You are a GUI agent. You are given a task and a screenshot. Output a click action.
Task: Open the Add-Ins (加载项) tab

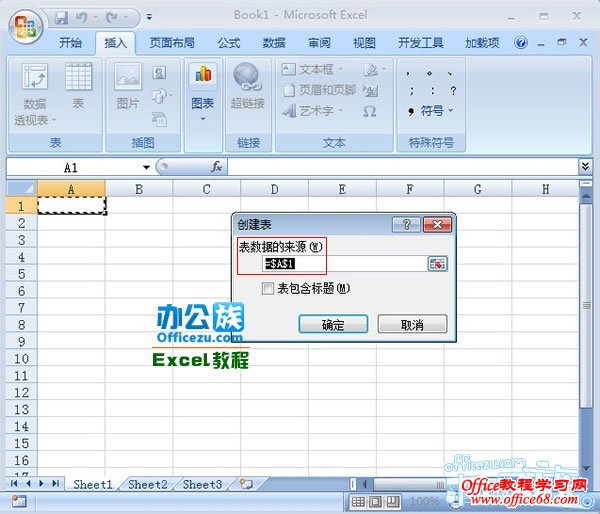pyautogui.click(x=482, y=43)
